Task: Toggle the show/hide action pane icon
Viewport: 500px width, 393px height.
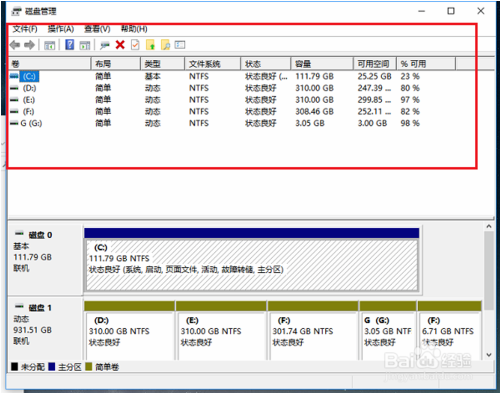Action: tap(85, 45)
